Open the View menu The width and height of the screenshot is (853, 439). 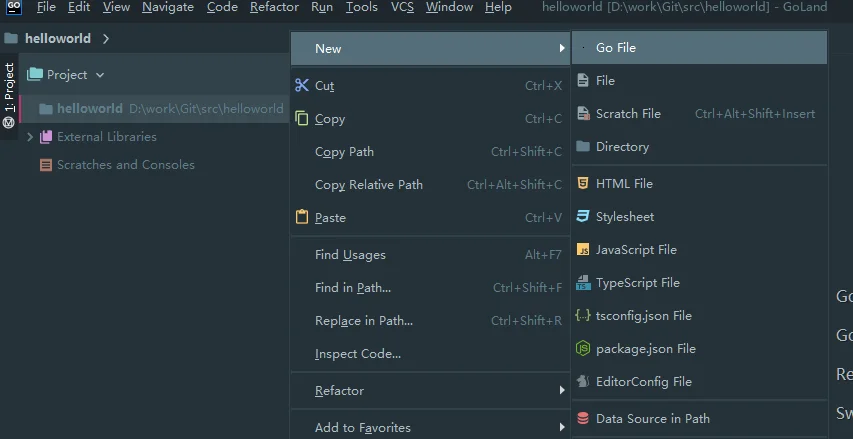pyautogui.click(x=116, y=7)
